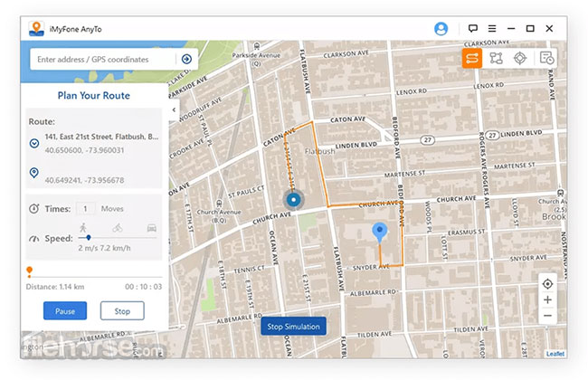Click the route 27 shield by Linden Blvd
Viewport: 588px width, 380px height.
click(x=492, y=135)
